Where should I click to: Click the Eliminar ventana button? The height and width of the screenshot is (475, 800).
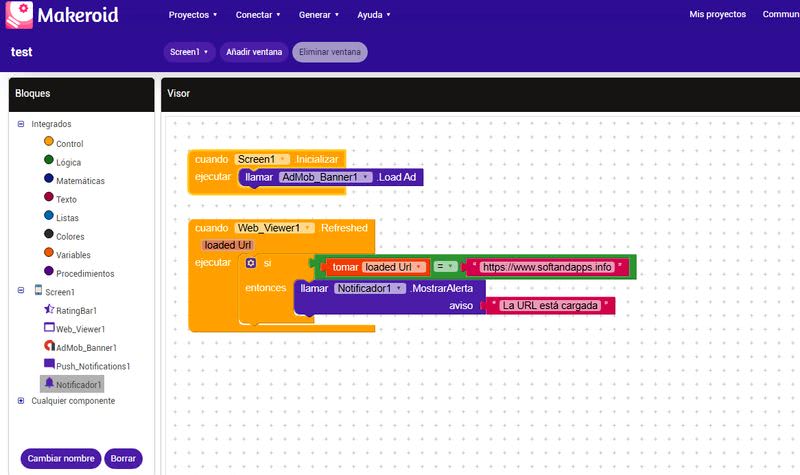tap(330, 52)
